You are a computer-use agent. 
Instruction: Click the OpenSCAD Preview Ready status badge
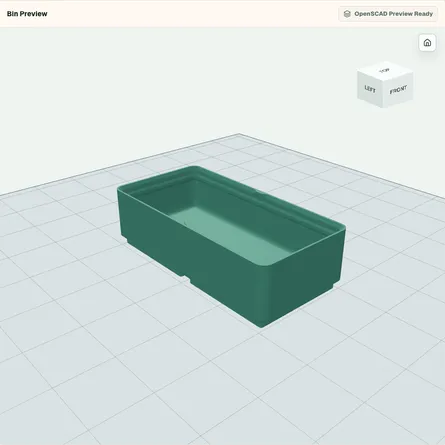[388, 14]
